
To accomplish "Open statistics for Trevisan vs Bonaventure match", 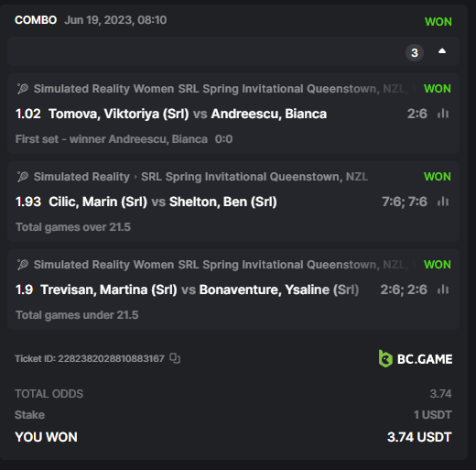I will pyautogui.click(x=443, y=290).
